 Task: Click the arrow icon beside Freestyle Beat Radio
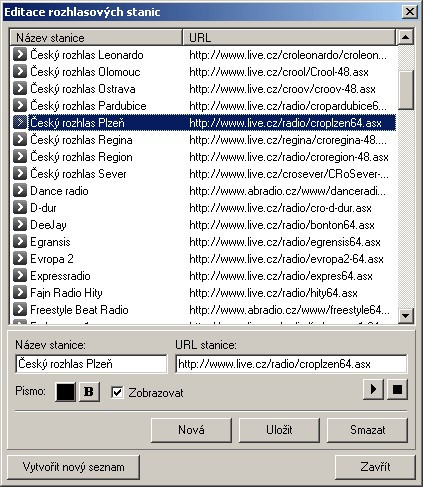tap(20, 309)
